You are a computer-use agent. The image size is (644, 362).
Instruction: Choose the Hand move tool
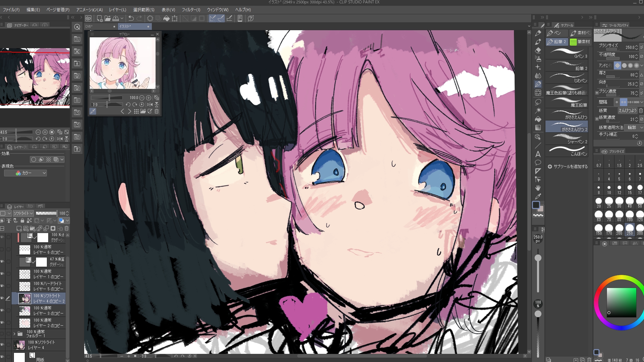(x=538, y=188)
